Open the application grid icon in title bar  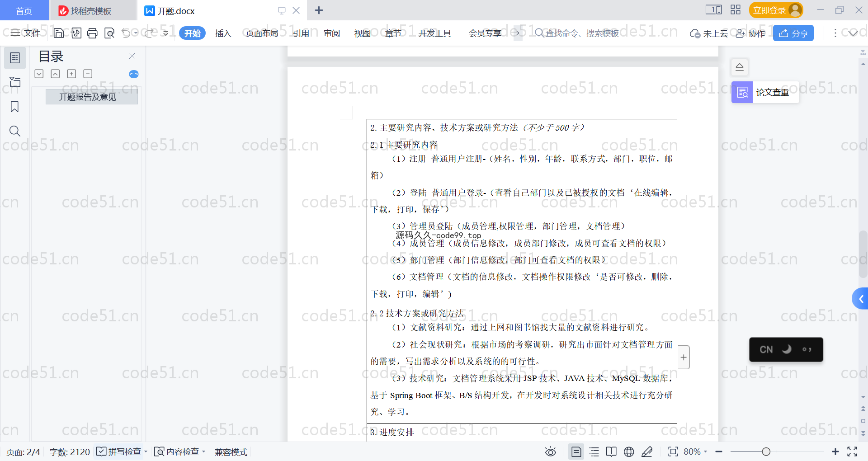coord(736,10)
